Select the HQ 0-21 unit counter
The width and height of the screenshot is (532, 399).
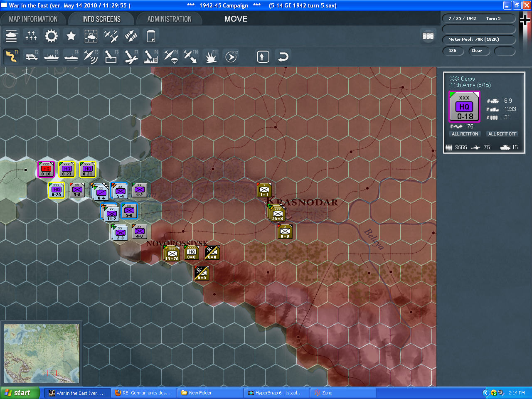pos(87,169)
